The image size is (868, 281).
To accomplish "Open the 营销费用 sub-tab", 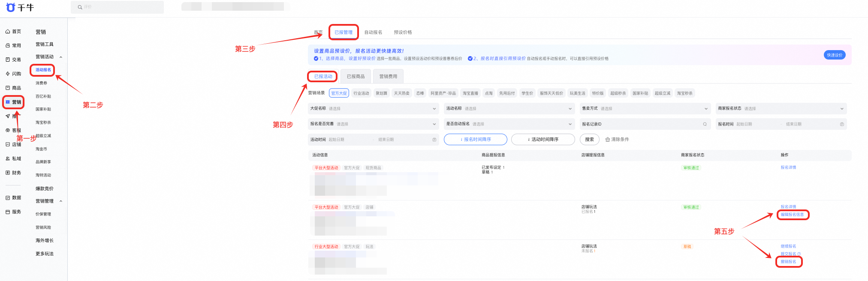I will pos(388,77).
